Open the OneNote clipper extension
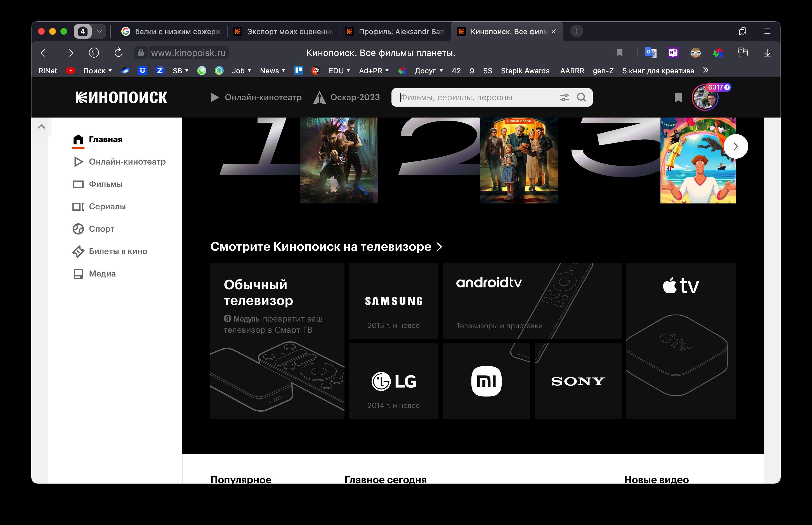The height and width of the screenshot is (525, 812). [x=673, y=53]
